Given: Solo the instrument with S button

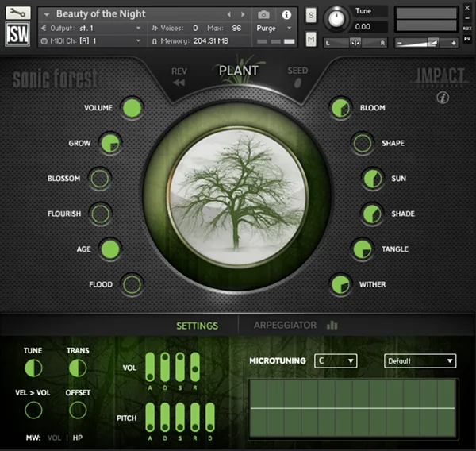Looking at the screenshot, I should pos(311,14).
